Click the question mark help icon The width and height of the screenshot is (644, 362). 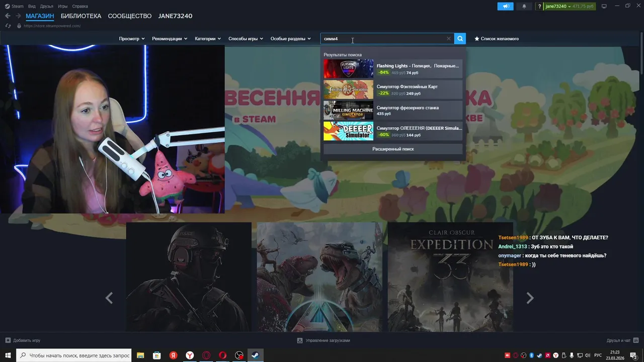pyautogui.click(x=539, y=6)
